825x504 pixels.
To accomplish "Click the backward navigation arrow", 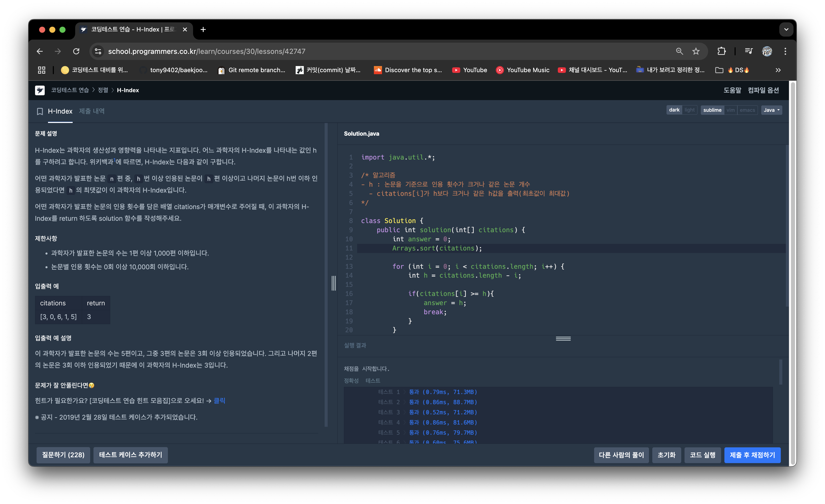I will 39,51.
